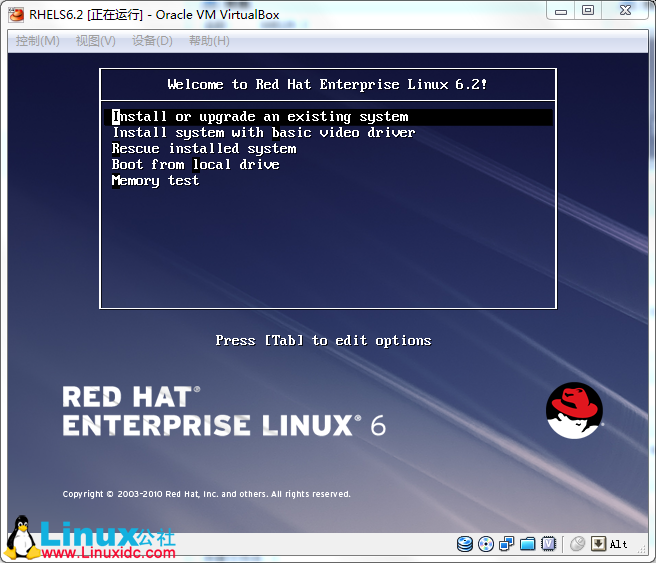This screenshot has width=656, height=563.
Task: Minimize the RHELS6.2 VirtualBox window
Action: 561,11
